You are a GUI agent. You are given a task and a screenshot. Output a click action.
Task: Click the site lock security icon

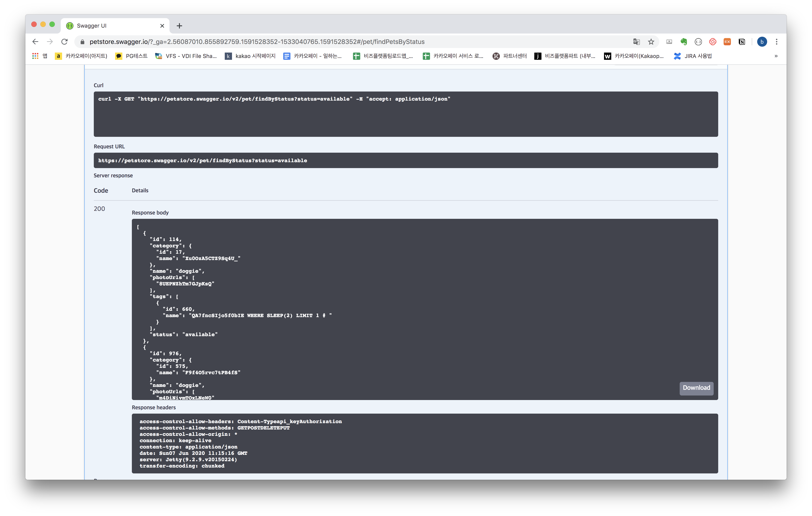(x=82, y=42)
